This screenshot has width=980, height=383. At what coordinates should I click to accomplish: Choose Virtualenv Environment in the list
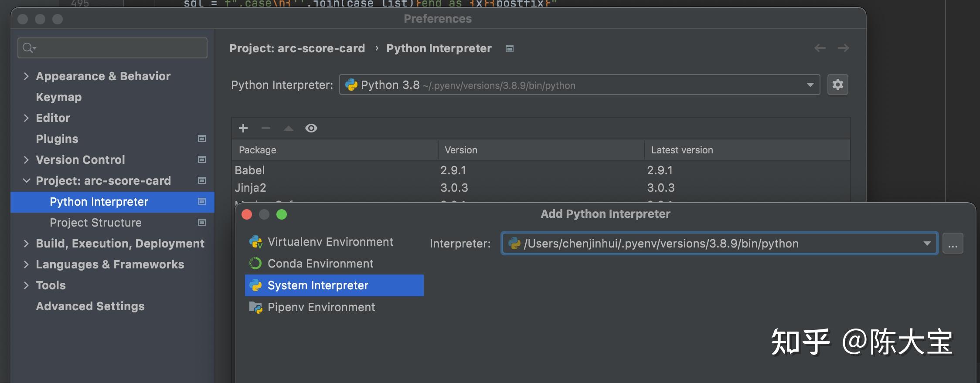330,242
